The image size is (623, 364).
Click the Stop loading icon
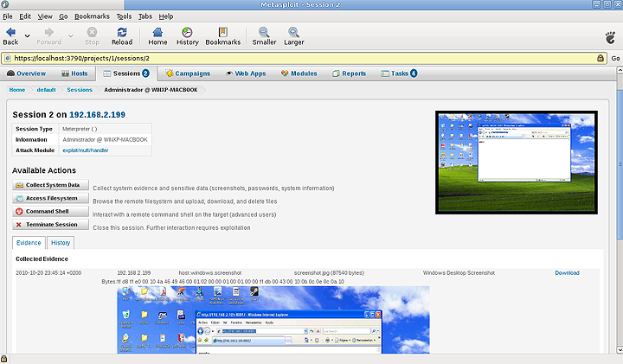[92, 32]
